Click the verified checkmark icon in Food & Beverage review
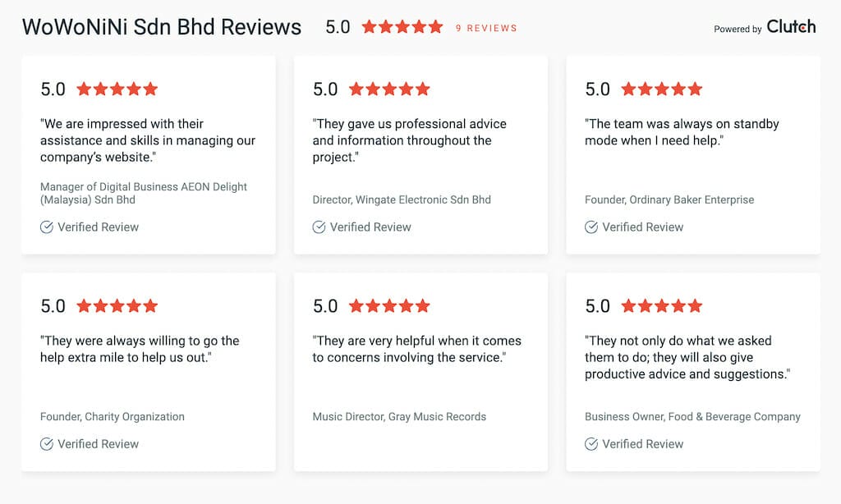The height and width of the screenshot is (504, 841). pos(591,444)
